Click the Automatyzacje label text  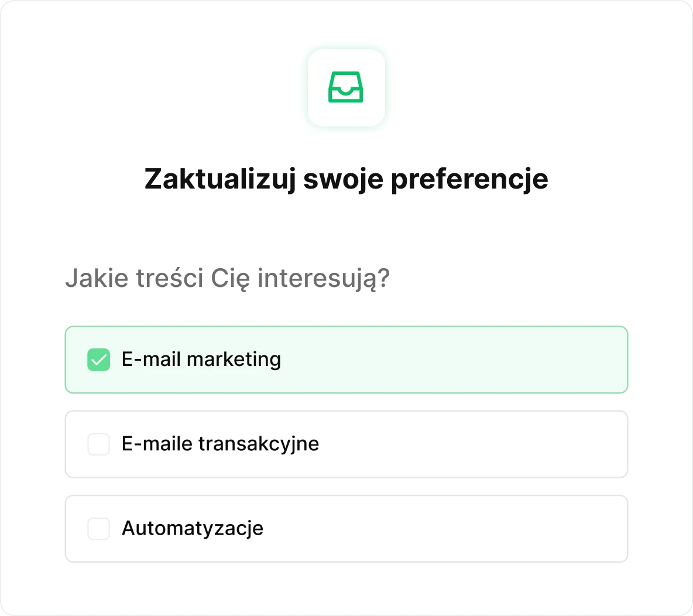[x=192, y=529]
